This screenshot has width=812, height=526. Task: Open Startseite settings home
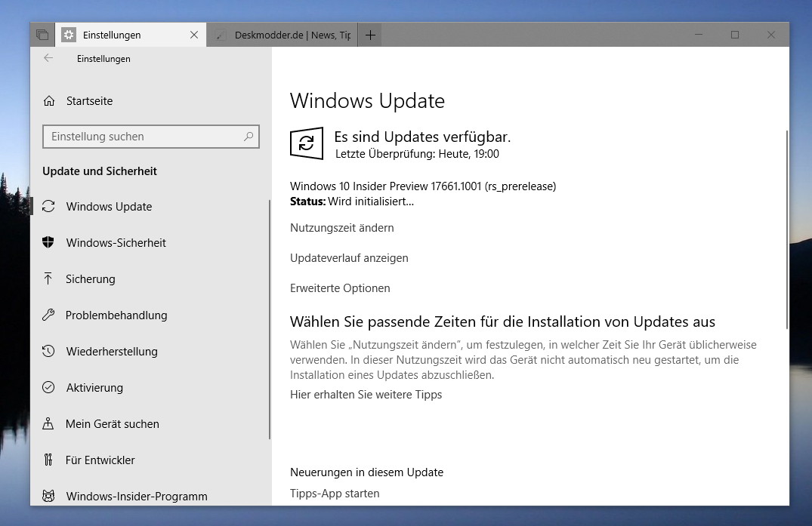coord(89,101)
